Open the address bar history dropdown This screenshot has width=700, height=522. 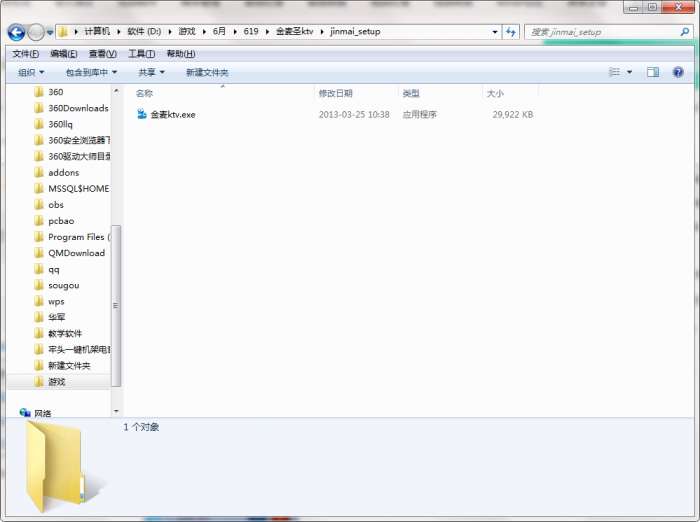495,32
